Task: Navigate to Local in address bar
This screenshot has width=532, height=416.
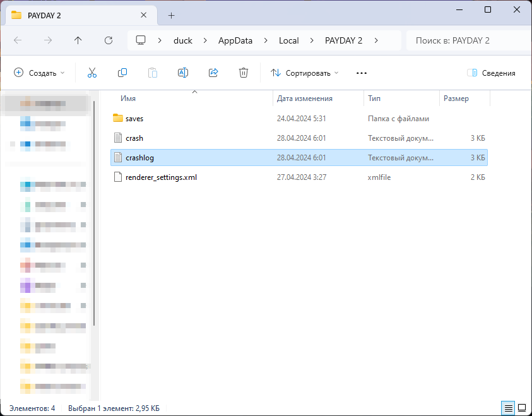Action: click(289, 41)
